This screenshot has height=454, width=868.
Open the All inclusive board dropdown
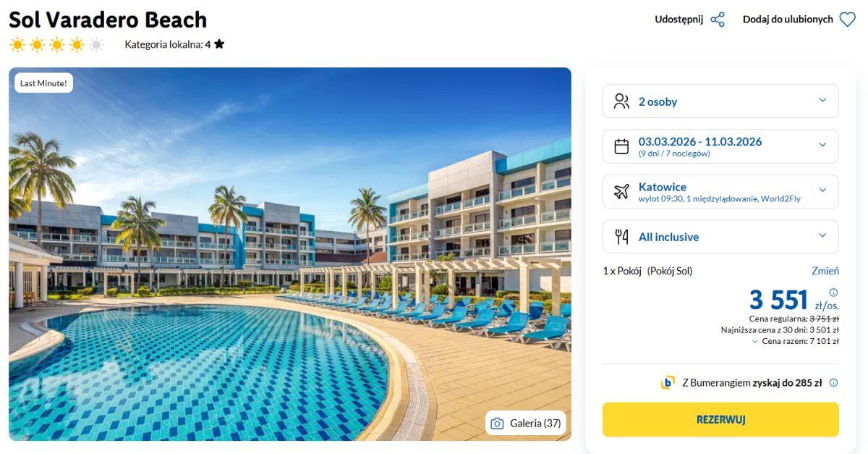(822, 236)
